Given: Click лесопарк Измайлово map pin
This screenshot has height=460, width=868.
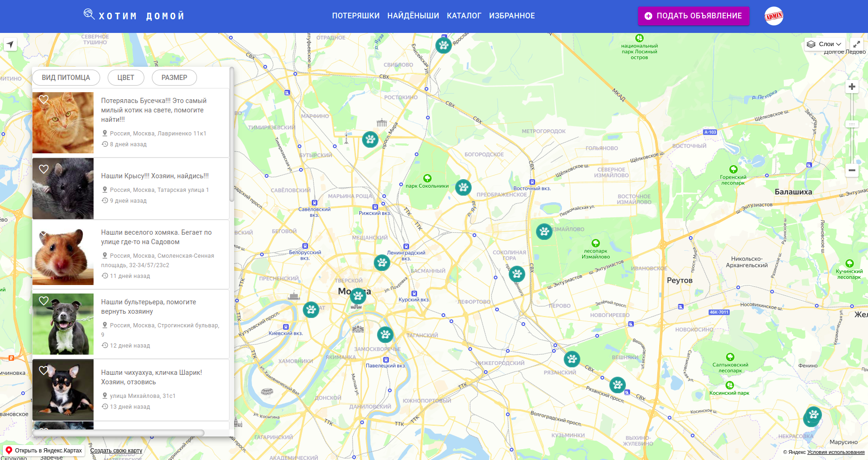Looking at the screenshot, I should point(595,243).
